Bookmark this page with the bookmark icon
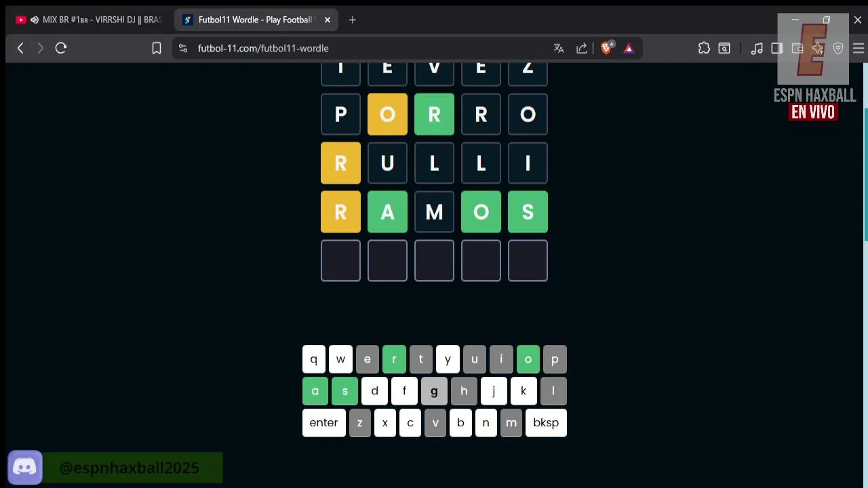This screenshot has width=868, height=488. point(157,48)
